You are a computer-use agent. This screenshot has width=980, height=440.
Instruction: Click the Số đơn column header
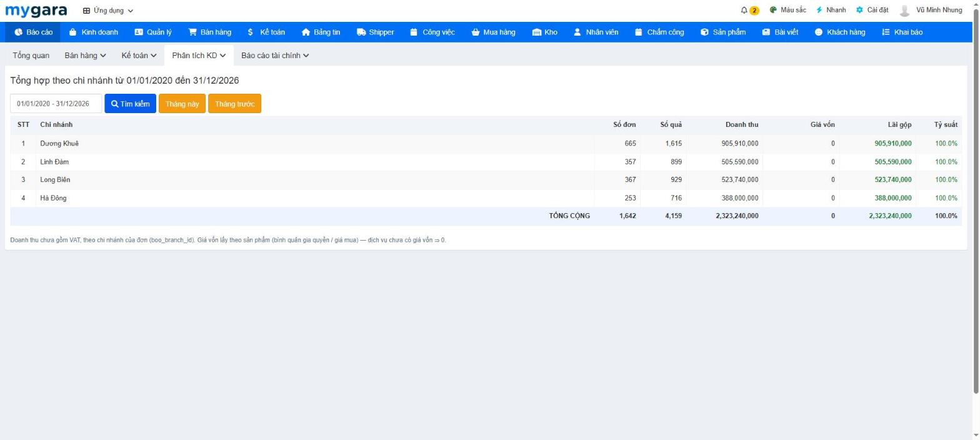pos(624,124)
